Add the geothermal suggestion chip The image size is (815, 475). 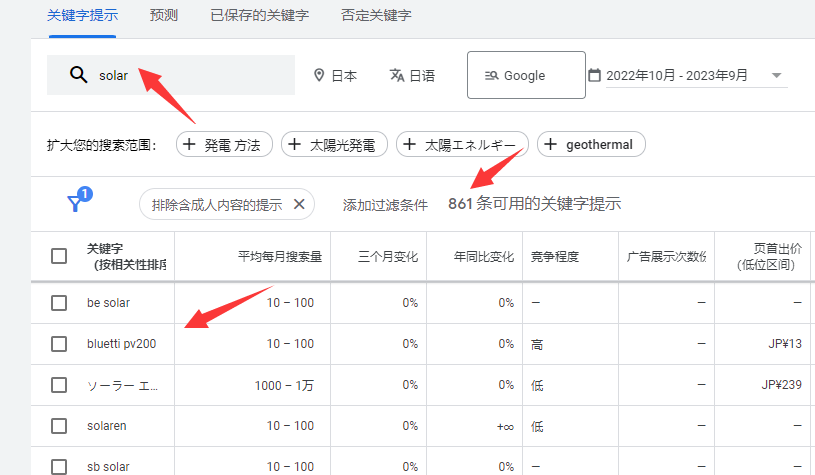[591, 145]
